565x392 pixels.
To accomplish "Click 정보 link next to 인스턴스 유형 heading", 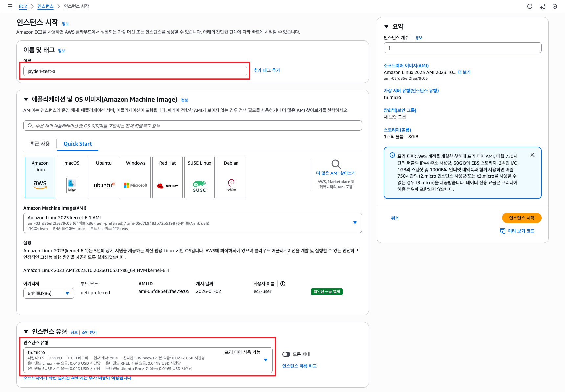I will coord(74,333).
